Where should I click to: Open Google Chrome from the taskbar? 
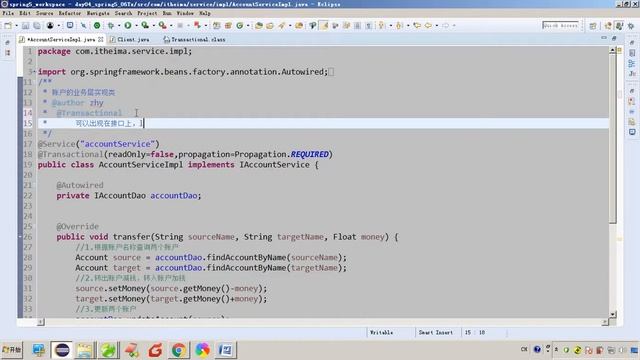click(178, 350)
